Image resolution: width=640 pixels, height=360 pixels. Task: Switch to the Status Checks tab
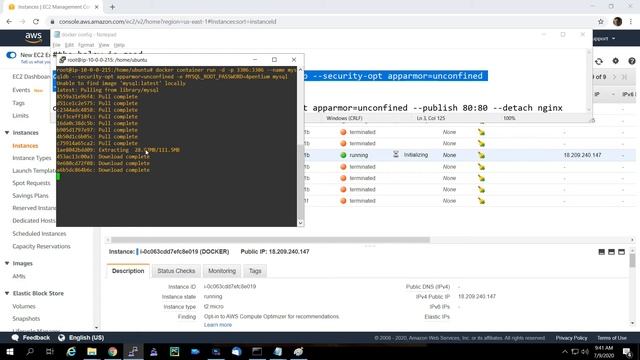tap(176, 271)
